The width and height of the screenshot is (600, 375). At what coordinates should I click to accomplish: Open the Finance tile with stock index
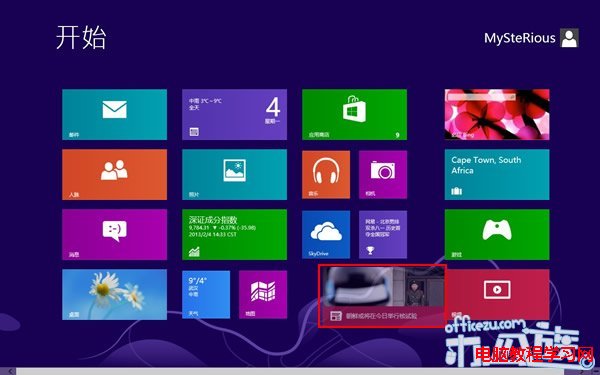235,235
